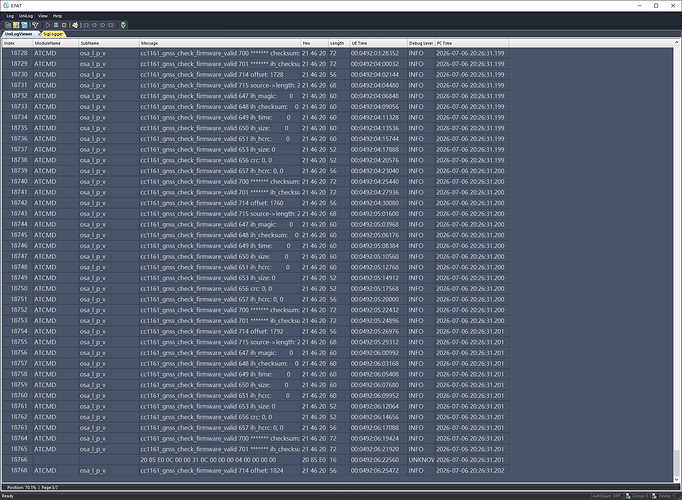
Task: Start logging with the play icon
Action: pyautogui.click(x=48, y=25)
